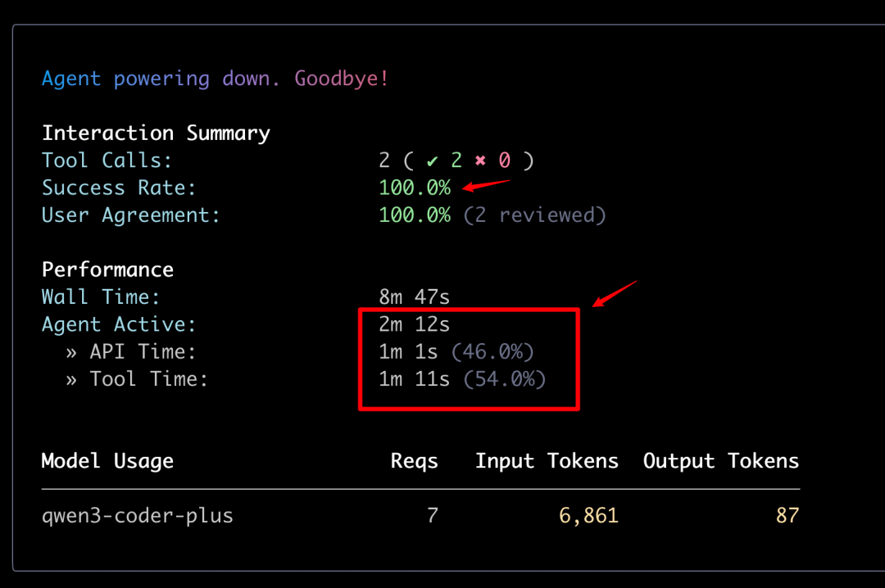Click the Reqs value '7'
Viewport: 885px width, 588px height.
[x=433, y=516]
